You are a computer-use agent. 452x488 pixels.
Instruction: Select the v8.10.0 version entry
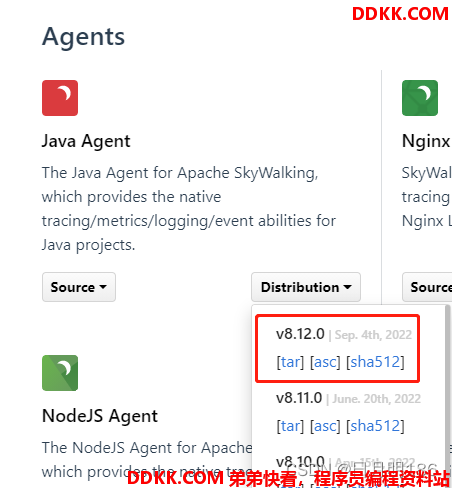pyautogui.click(x=300, y=462)
